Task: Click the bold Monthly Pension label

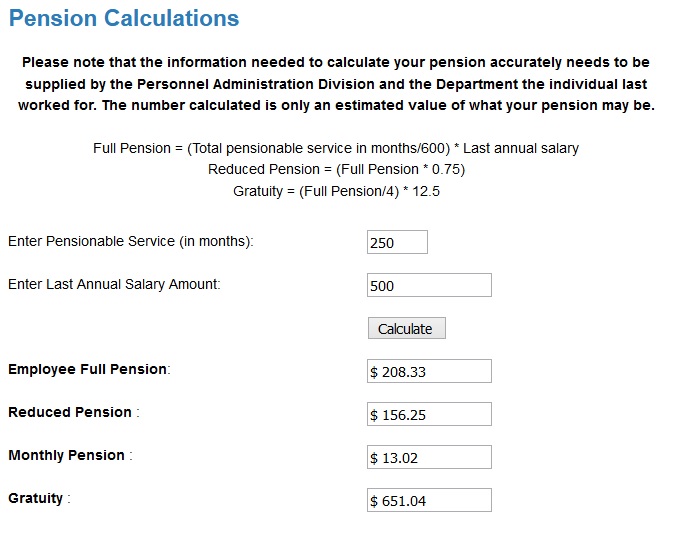Action: (67, 455)
